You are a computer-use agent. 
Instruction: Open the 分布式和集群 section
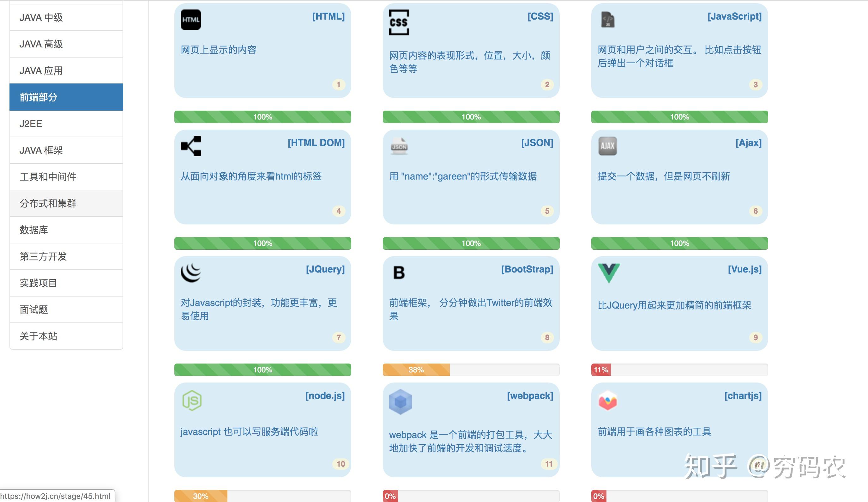point(66,203)
